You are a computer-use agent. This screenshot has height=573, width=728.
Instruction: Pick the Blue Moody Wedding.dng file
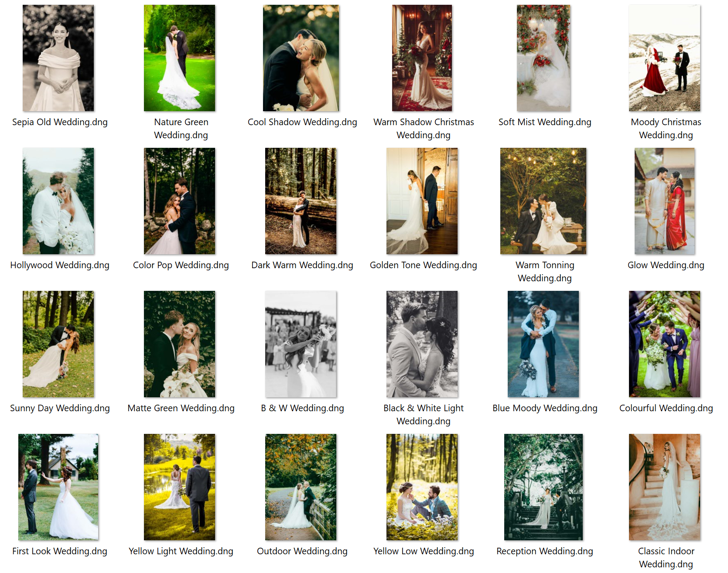[543, 344]
